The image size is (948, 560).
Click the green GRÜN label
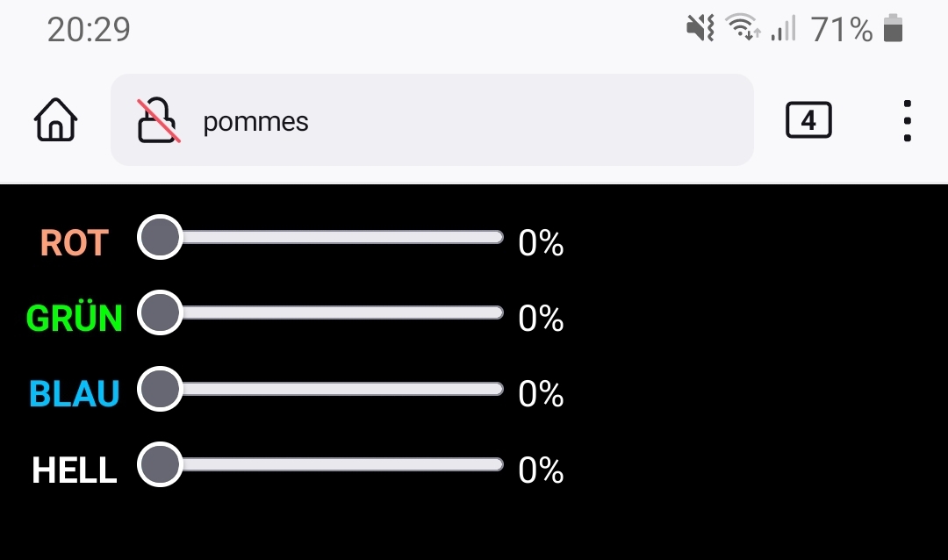75,318
